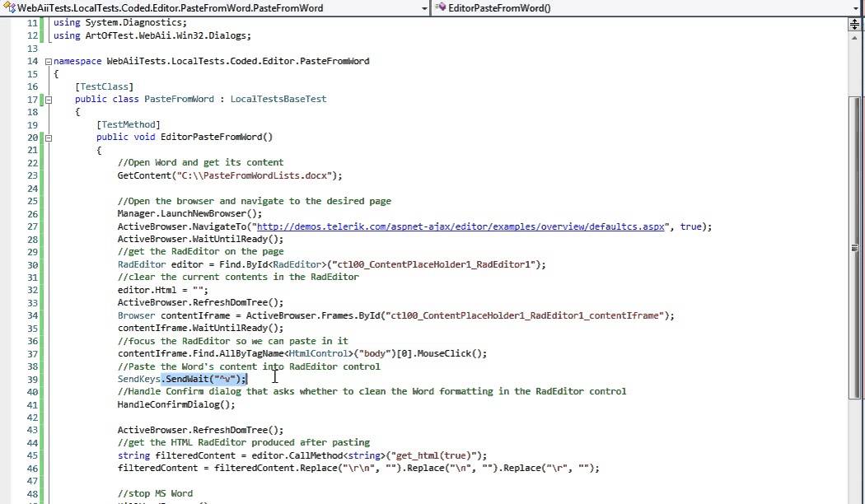
Task: Click ActiveBrowser.RefreshDomTree() on line 43
Action: point(200,430)
